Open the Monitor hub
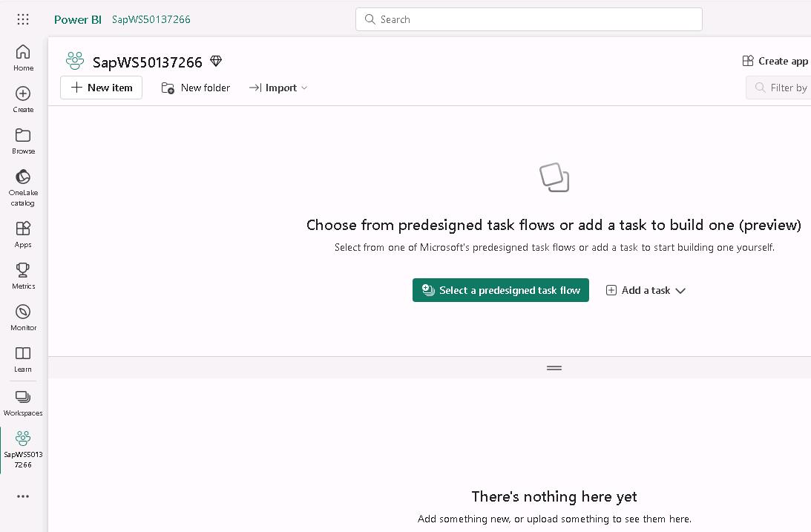Screen dimensions: 811x532 23,318
